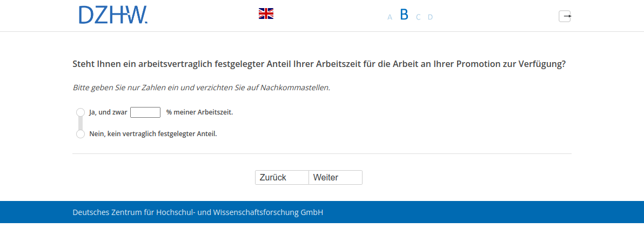Select the current section B indicator
This screenshot has width=644, height=228.
[404, 15]
